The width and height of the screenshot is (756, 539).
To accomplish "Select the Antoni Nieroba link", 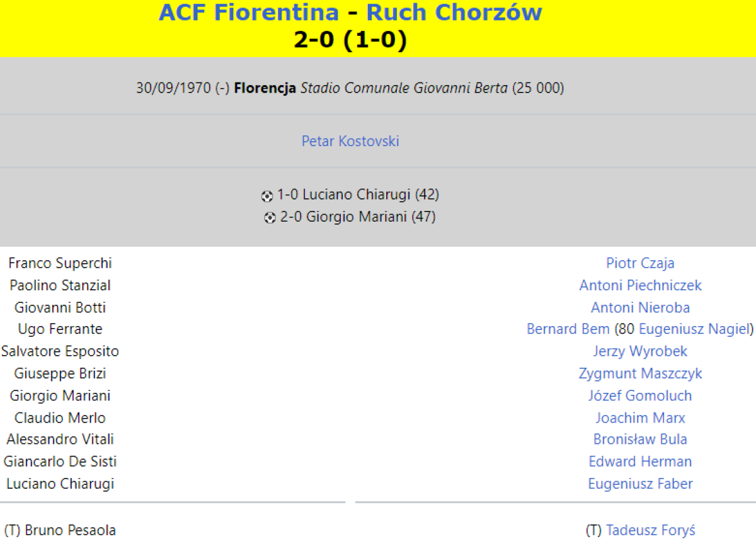I will 640,307.
